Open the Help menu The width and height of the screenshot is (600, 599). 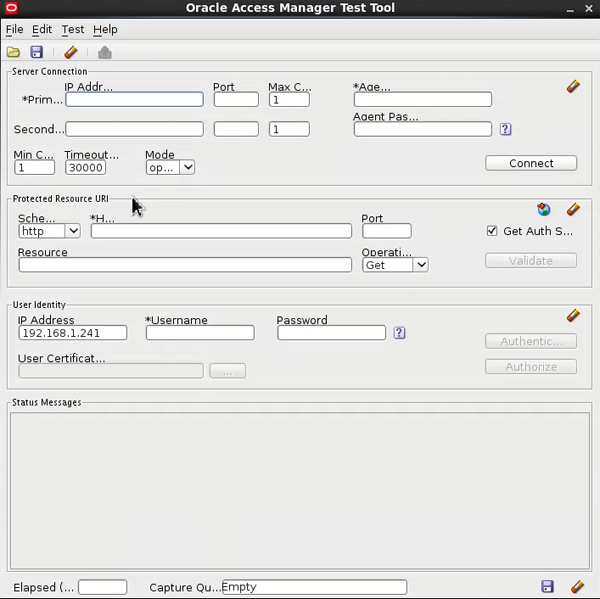(x=105, y=29)
